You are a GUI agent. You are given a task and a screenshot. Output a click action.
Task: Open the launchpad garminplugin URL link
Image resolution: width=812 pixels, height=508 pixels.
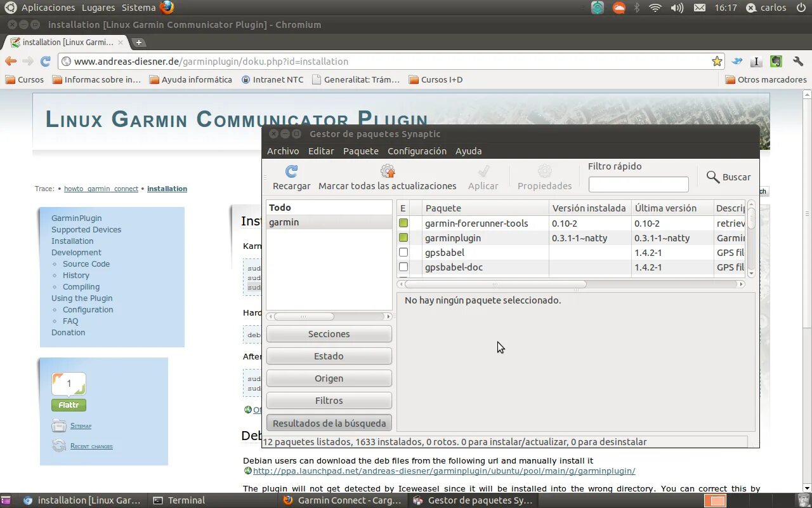tap(444, 471)
